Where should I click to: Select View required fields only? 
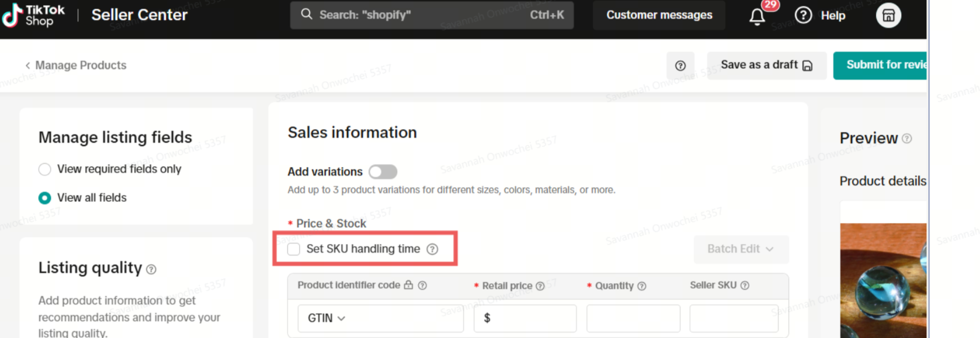(x=44, y=169)
